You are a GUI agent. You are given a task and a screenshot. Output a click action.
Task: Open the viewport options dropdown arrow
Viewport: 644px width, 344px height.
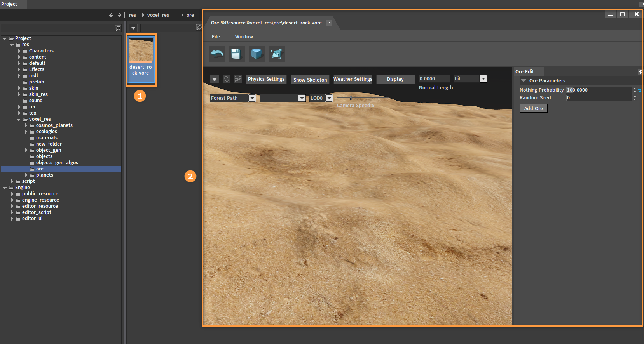pos(215,79)
